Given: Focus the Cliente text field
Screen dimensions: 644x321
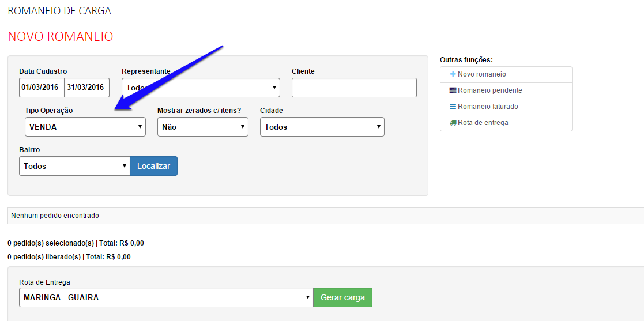Looking at the screenshot, I should (354, 88).
